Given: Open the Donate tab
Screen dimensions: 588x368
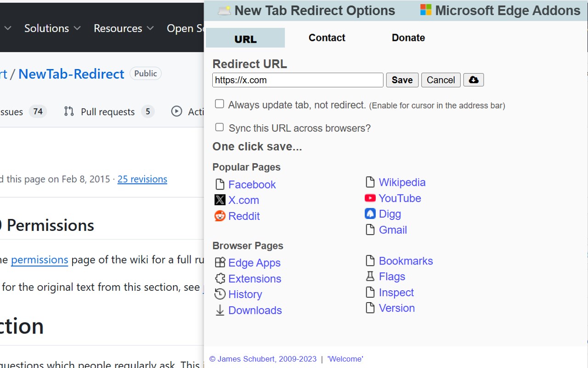Looking at the screenshot, I should (x=408, y=38).
